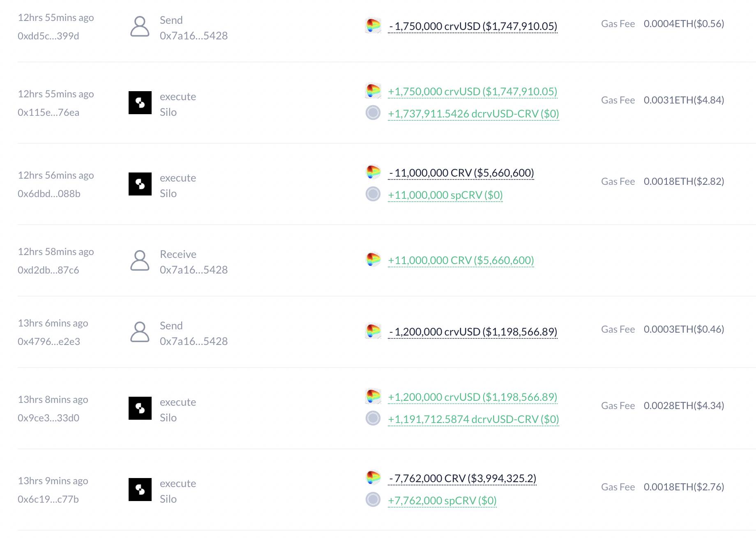Click the Curve token icon beside -11,000,000 CRV

[x=373, y=172]
